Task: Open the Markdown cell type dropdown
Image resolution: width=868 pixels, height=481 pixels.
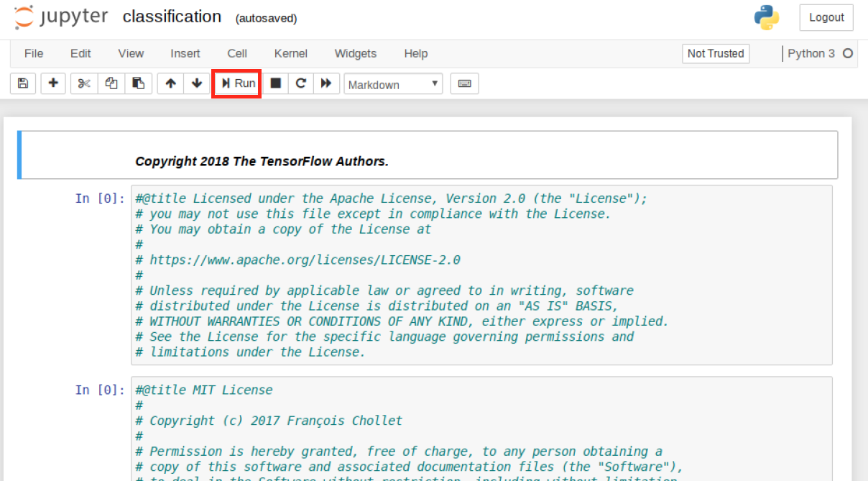Action: pyautogui.click(x=393, y=84)
